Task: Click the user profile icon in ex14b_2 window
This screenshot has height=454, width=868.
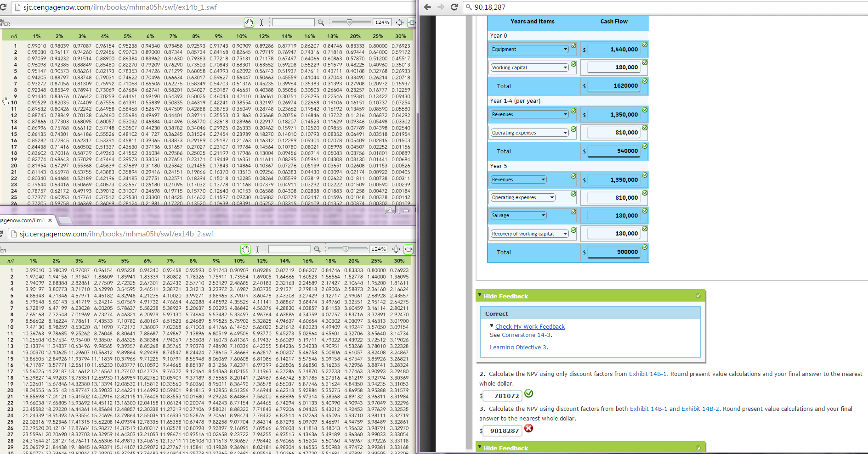Action: point(390,210)
